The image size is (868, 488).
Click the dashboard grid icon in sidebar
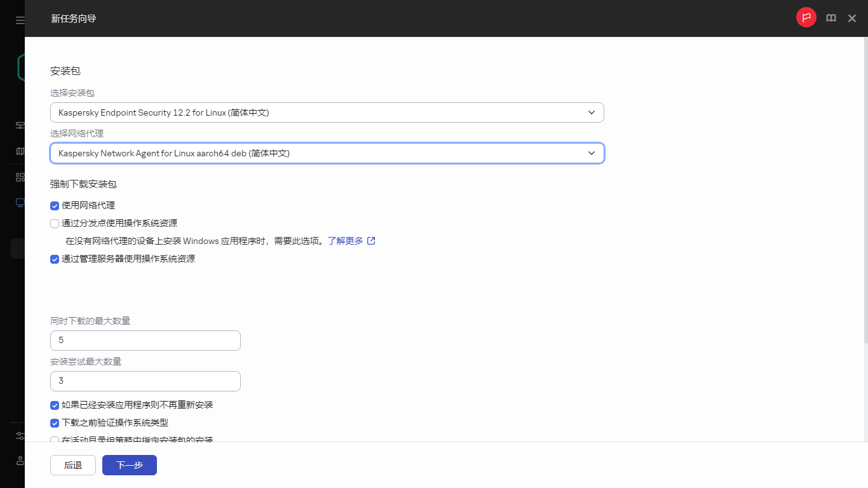[19, 176]
